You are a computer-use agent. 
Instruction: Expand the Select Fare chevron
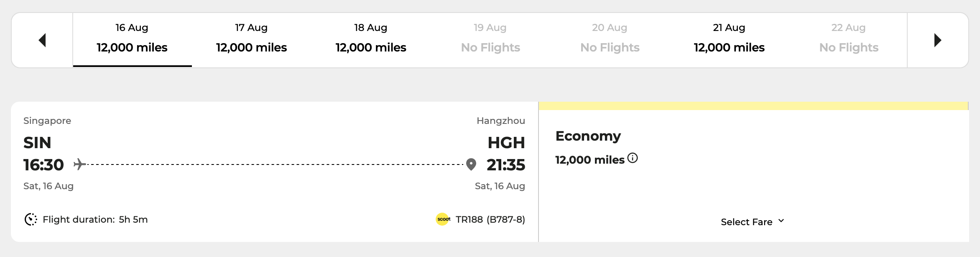point(781,221)
